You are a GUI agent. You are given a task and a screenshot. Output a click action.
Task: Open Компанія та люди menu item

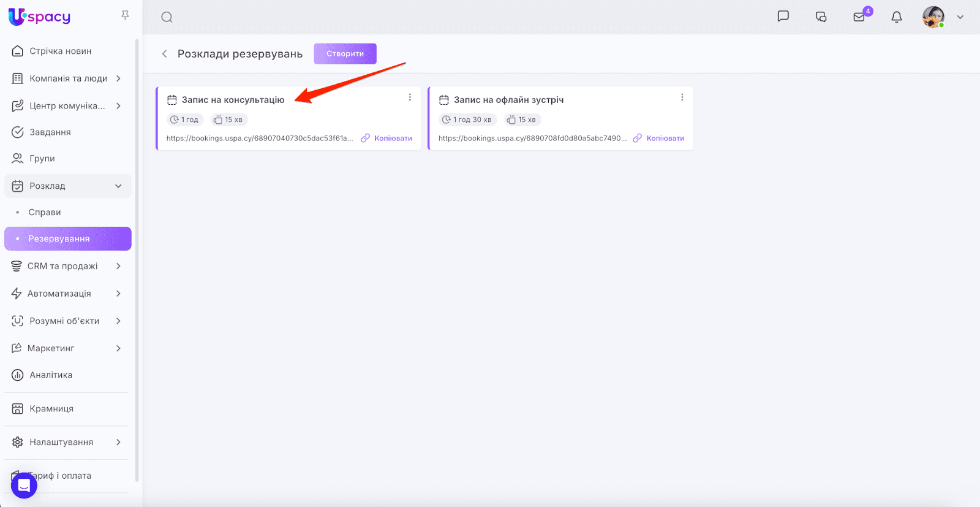coord(69,78)
